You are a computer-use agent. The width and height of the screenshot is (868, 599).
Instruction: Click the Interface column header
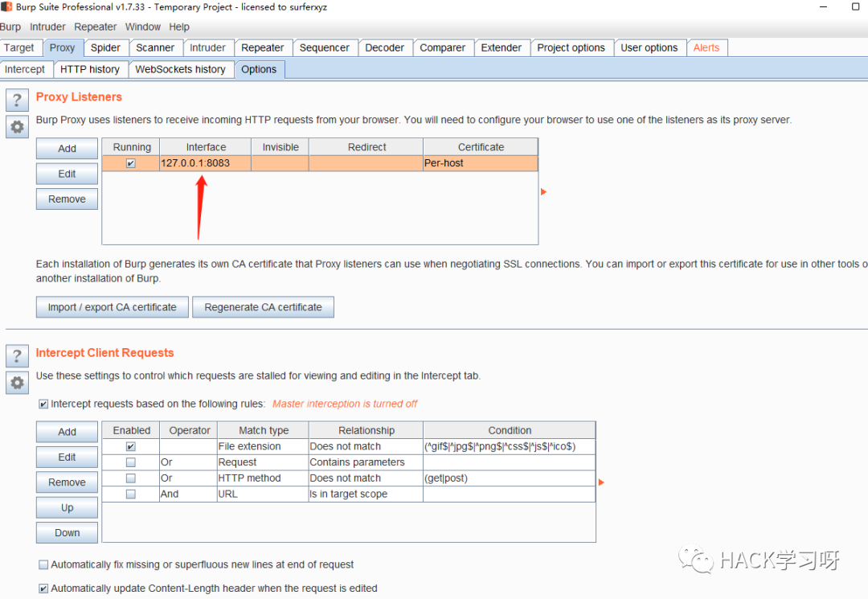pyautogui.click(x=206, y=147)
